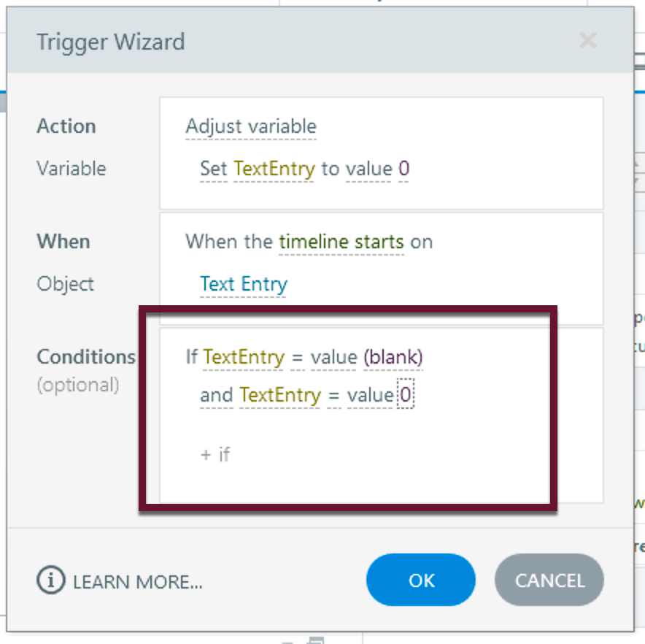Click TextEntry in the first If condition

tap(244, 357)
